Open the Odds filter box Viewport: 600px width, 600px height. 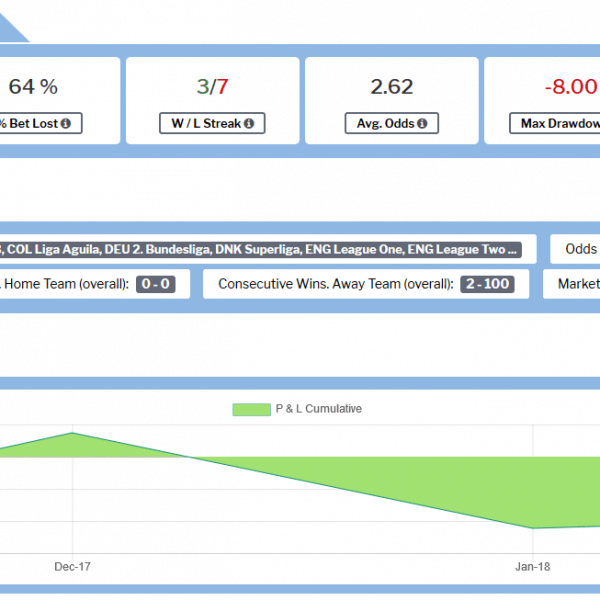575,249
